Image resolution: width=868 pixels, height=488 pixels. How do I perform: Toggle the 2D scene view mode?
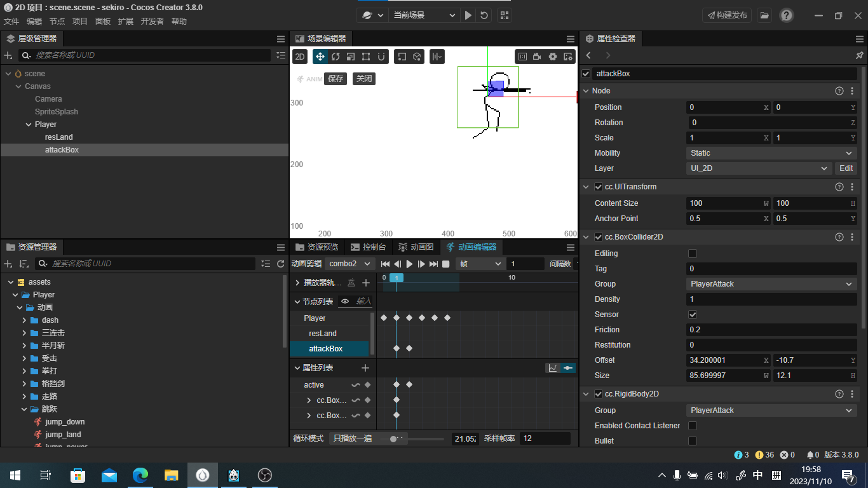click(300, 57)
